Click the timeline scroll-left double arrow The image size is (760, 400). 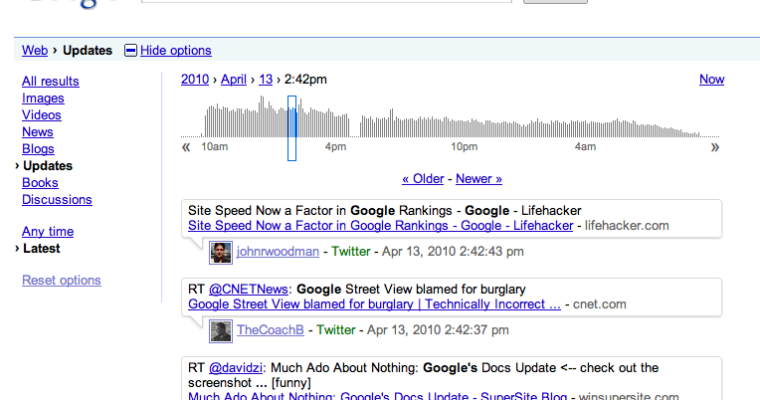[186, 147]
